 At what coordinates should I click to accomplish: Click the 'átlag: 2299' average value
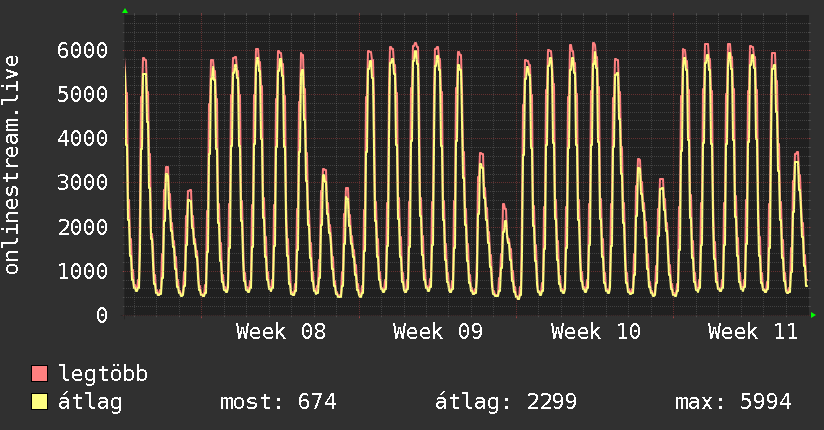(506, 402)
